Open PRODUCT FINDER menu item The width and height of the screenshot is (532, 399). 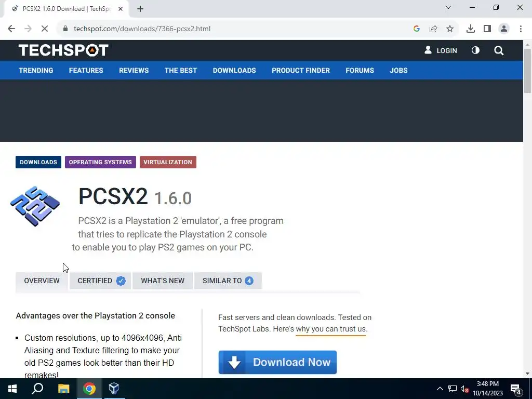click(x=301, y=70)
